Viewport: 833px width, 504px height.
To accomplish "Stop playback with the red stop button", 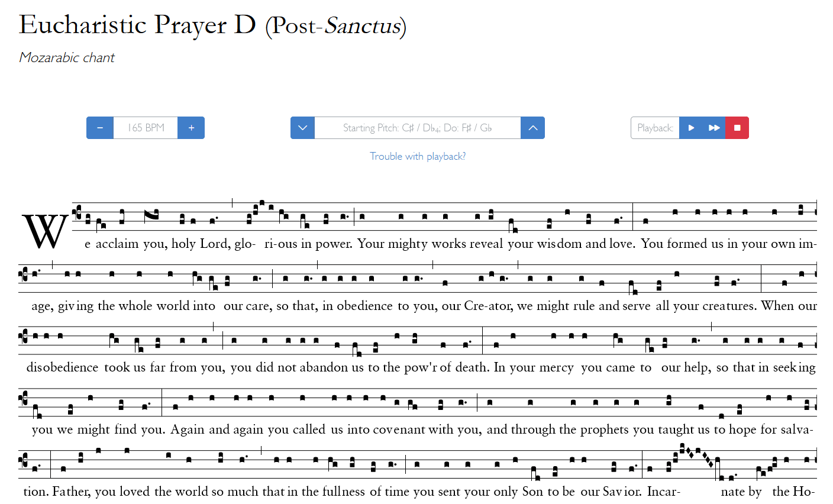I will 737,128.
